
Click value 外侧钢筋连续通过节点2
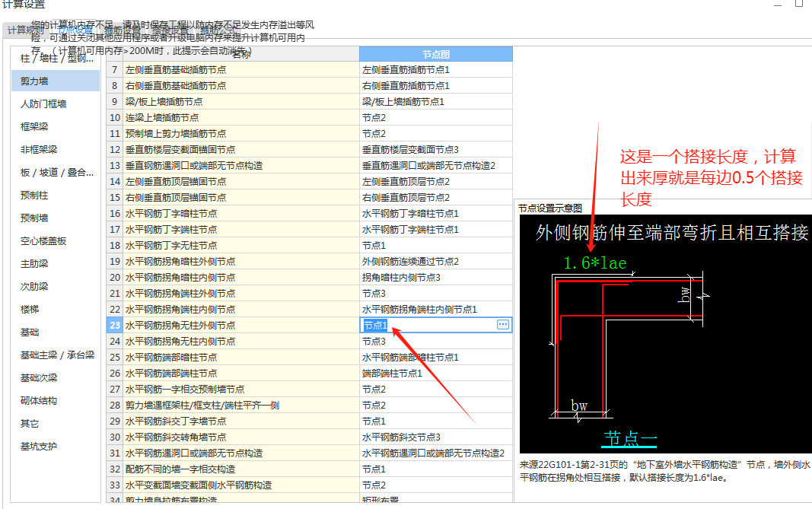pyautogui.click(x=436, y=262)
